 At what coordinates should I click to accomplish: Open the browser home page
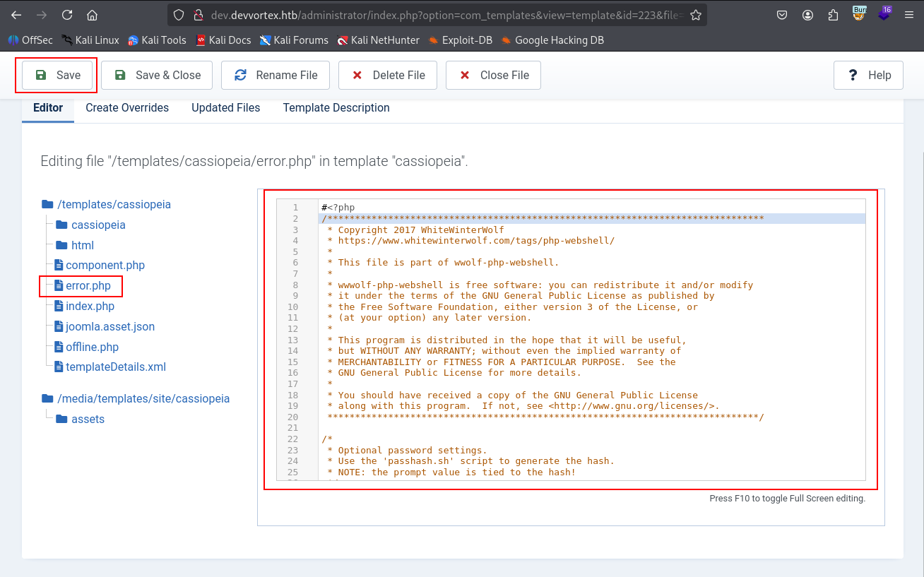[92, 15]
